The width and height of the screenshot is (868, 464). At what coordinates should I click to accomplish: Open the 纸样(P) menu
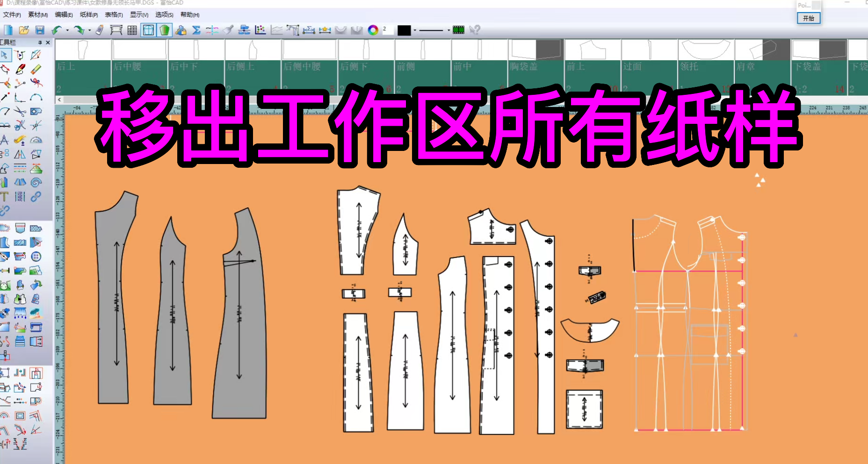click(x=89, y=15)
